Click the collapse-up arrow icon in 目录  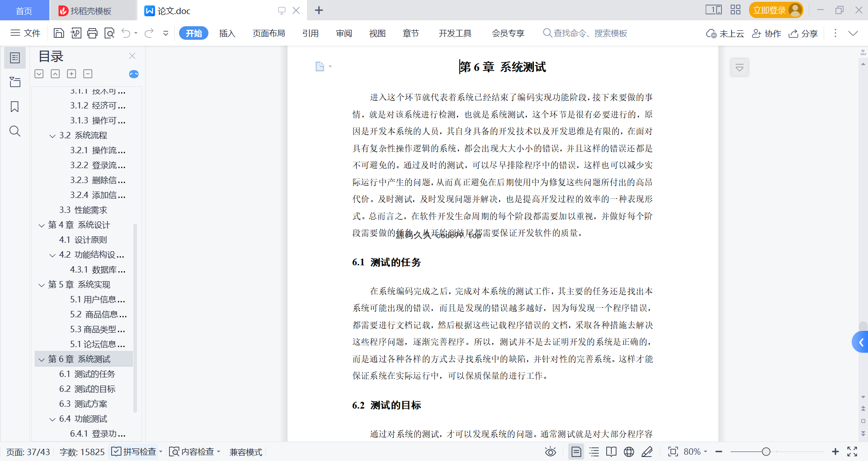55,74
